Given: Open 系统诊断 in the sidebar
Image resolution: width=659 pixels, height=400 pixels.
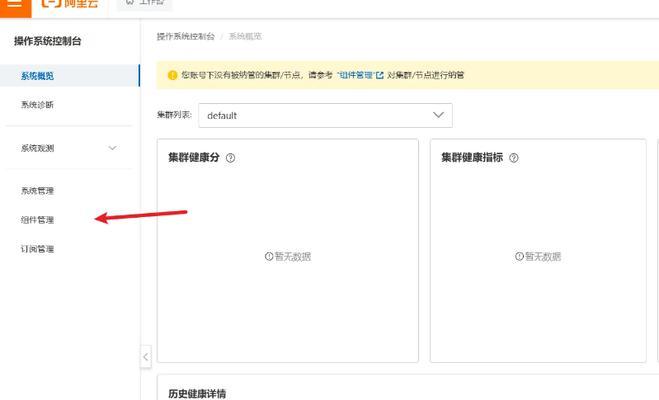Looking at the screenshot, I should (x=37, y=105).
